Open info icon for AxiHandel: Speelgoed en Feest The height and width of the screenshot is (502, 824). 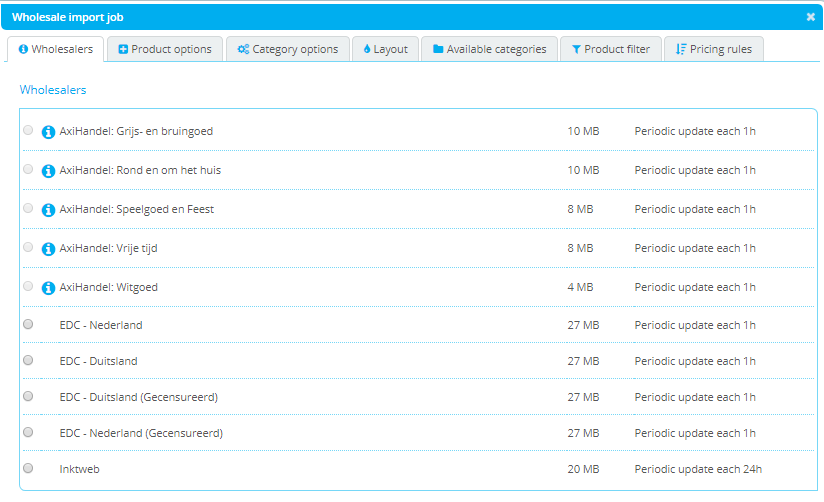tap(48, 210)
